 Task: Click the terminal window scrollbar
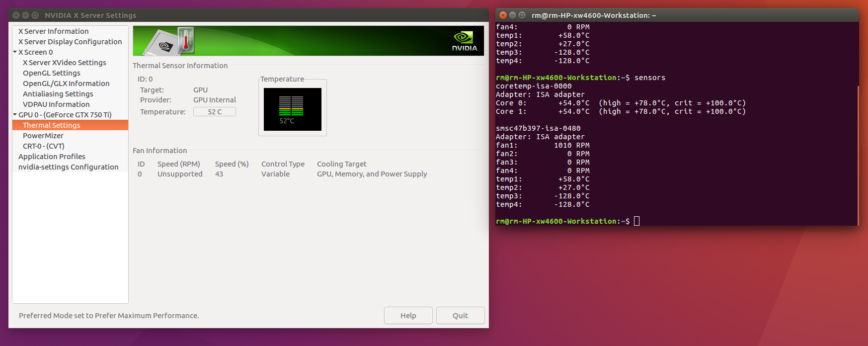click(x=858, y=155)
